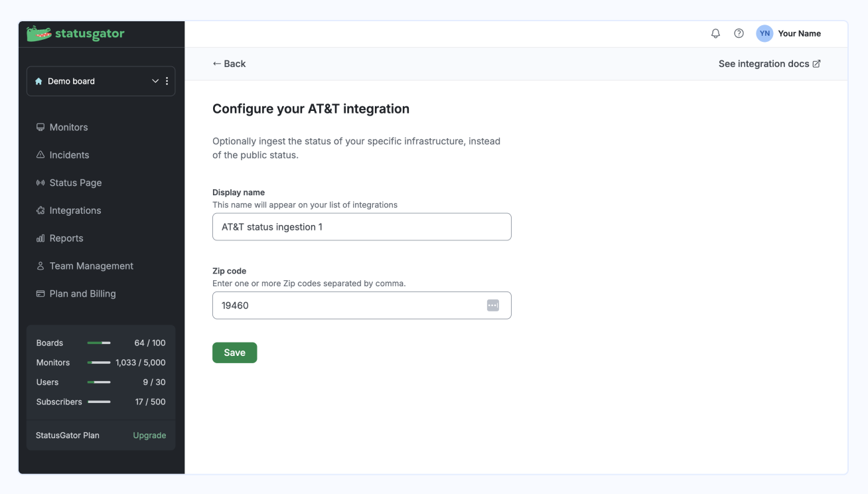This screenshot has height=494, width=868.
Task: Open the notifications bell
Action: (x=715, y=33)
